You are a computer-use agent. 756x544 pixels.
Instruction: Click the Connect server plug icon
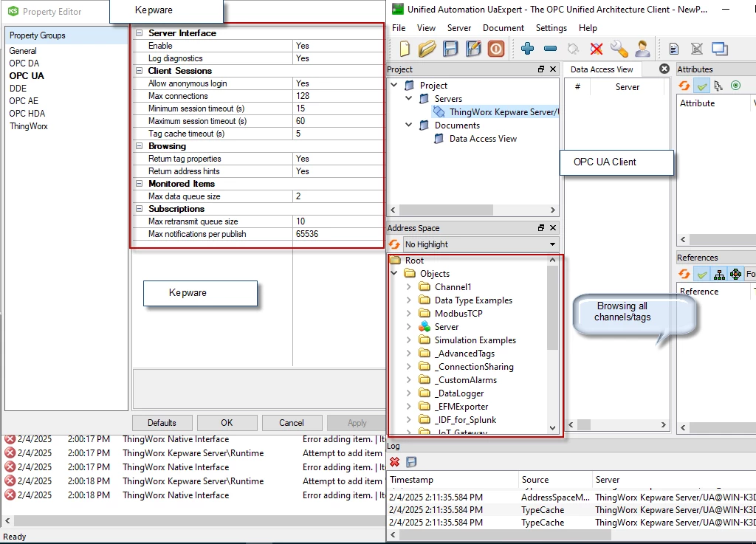click(x=573, y=49)
